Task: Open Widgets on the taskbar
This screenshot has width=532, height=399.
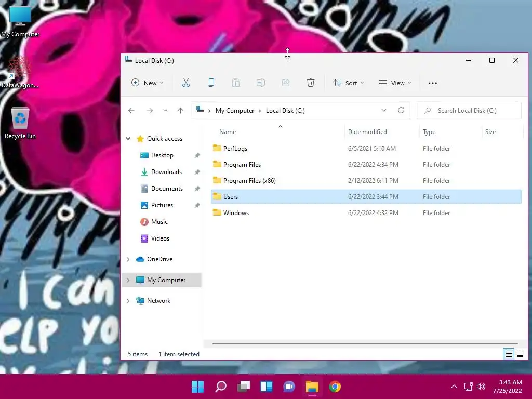Action: tap(267, 387)
